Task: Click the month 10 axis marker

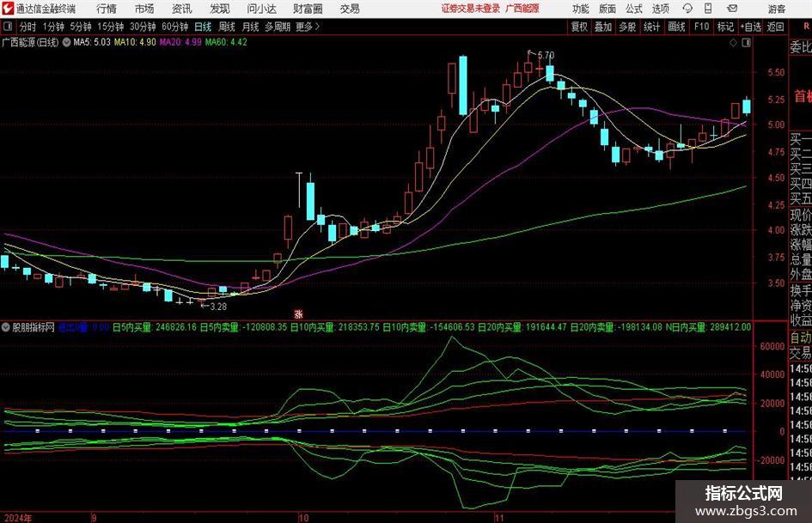Action: click(303, 518)
